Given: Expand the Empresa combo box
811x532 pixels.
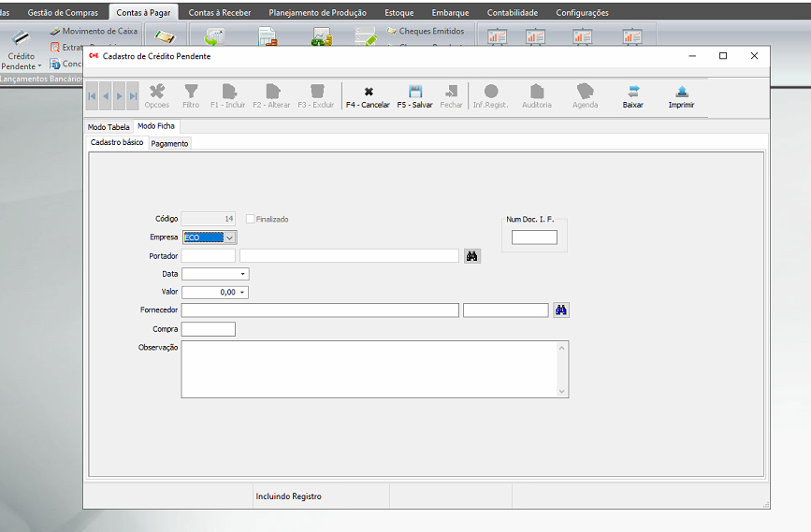Looking at the screenshot, I should 230,237.
